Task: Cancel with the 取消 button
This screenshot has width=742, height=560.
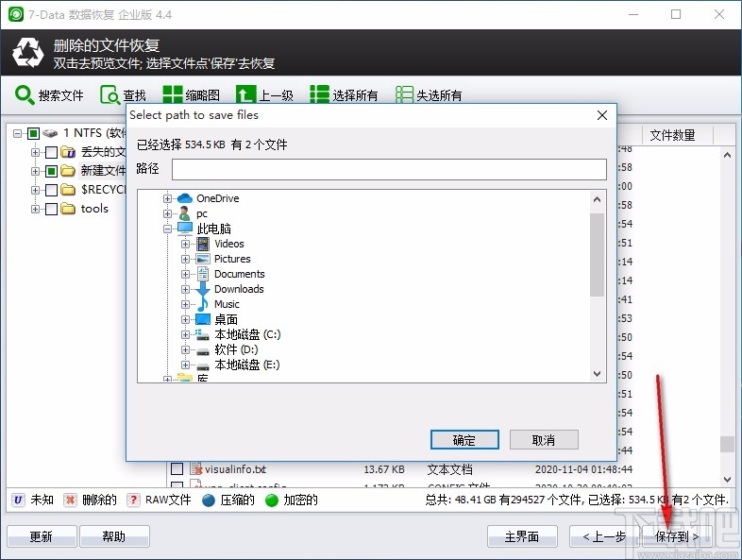Action: [x=544, y=440]
